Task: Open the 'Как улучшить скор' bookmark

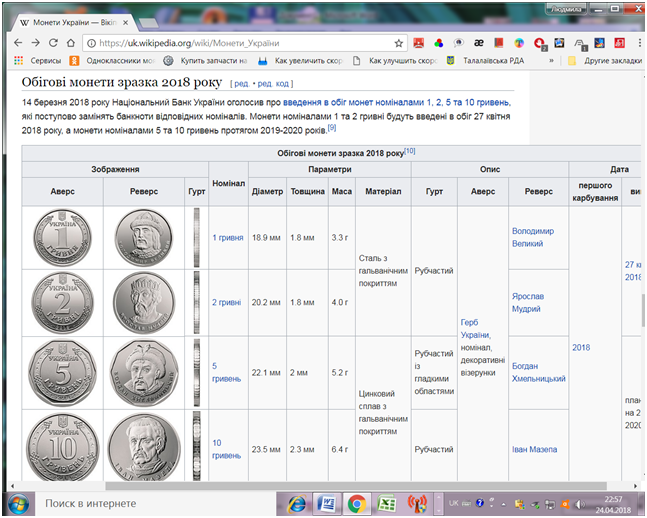Action: [x=395, y=61]
